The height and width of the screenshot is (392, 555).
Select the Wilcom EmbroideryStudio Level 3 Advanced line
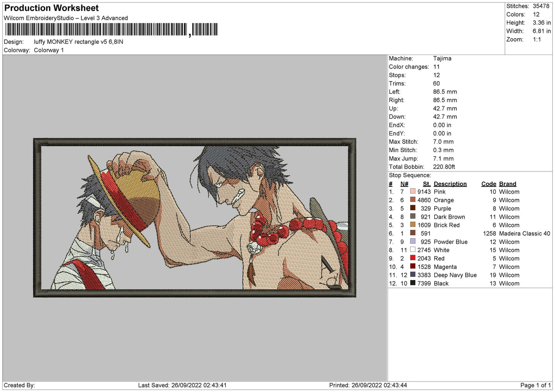66,18
